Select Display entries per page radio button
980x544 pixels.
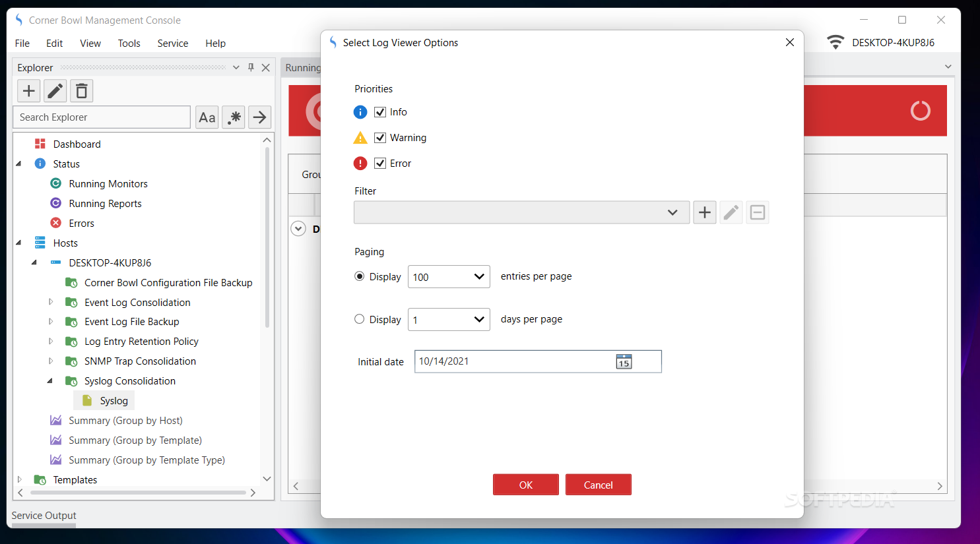click(360, 276)
